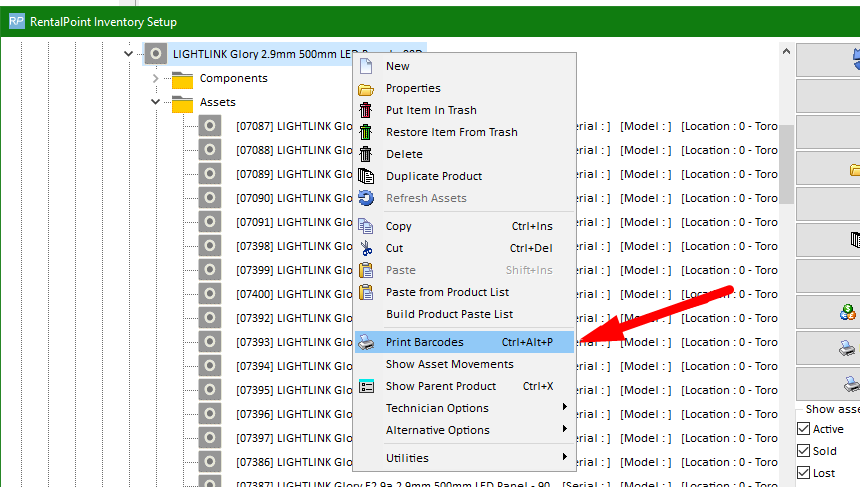Click asset icon for item 07087
The width and height of the screenshot is (860, 487).
pos(210,126)
